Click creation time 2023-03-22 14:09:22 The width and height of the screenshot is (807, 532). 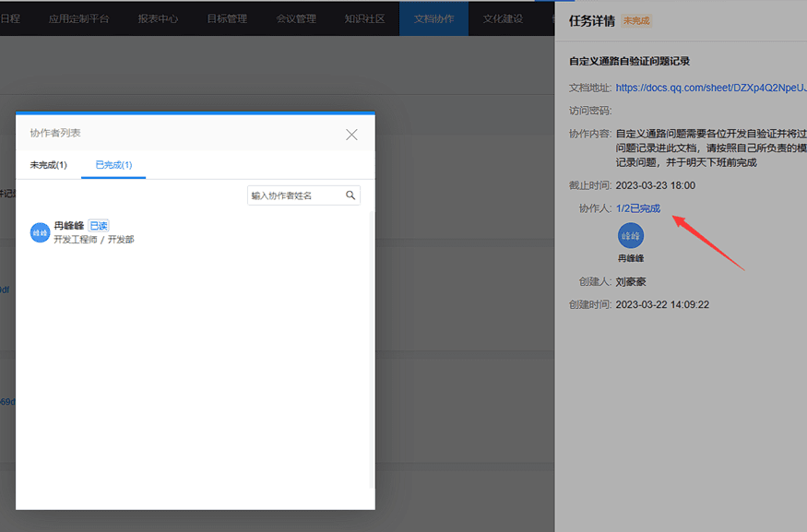coord(662,304)
